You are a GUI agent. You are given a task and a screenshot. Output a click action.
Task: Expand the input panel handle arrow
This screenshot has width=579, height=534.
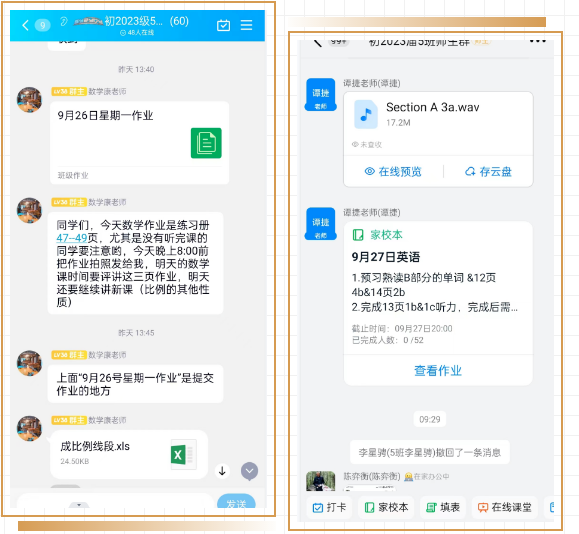point(79,505)
